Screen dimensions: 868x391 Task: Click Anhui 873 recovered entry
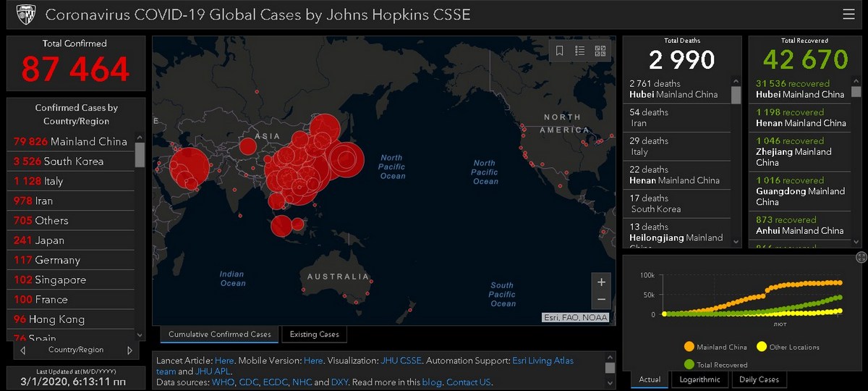[x=801, y=225]
